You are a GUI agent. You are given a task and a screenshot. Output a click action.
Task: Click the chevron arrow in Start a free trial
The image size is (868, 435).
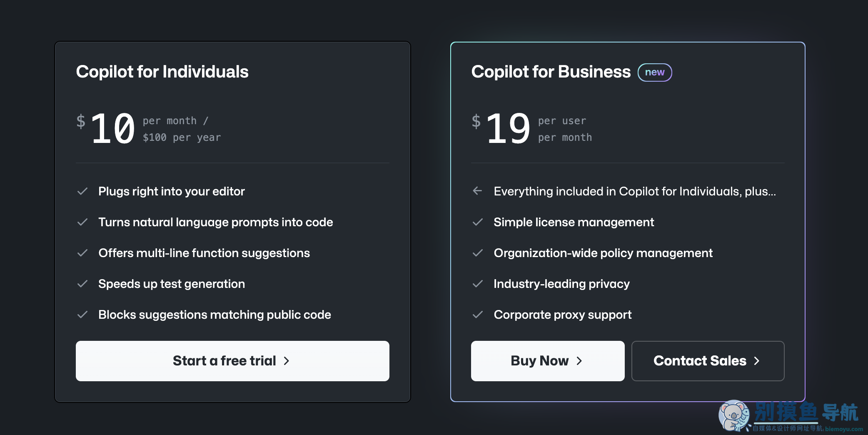[x=287, y=361]
